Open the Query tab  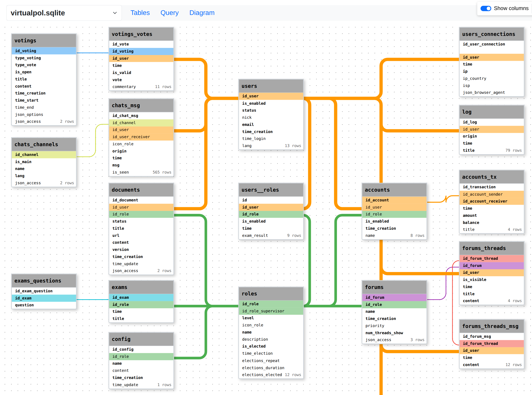[x=169, y=13]
